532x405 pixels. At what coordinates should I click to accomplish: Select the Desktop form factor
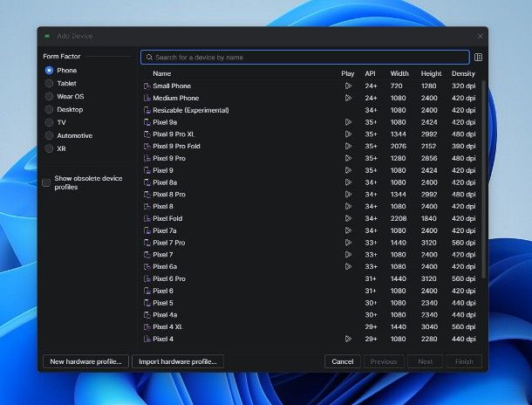click(x=49, y=109)
